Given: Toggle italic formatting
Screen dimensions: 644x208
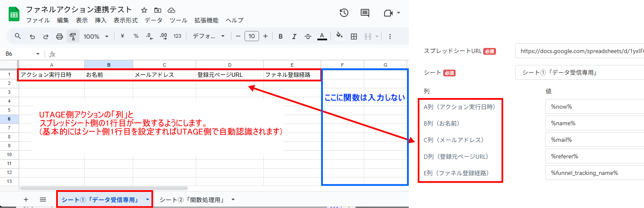Looking at the screenshot, I should click(x=294, y=37).
